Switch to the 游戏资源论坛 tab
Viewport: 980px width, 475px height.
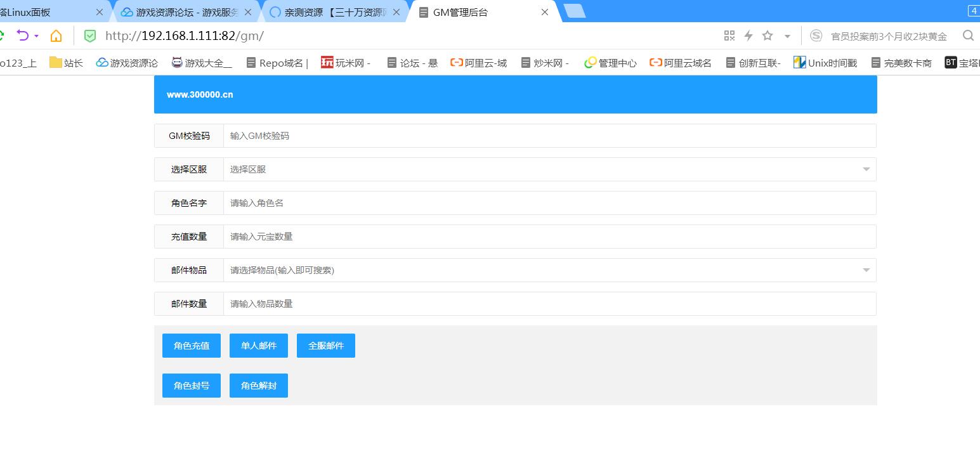tap(180, 12)
